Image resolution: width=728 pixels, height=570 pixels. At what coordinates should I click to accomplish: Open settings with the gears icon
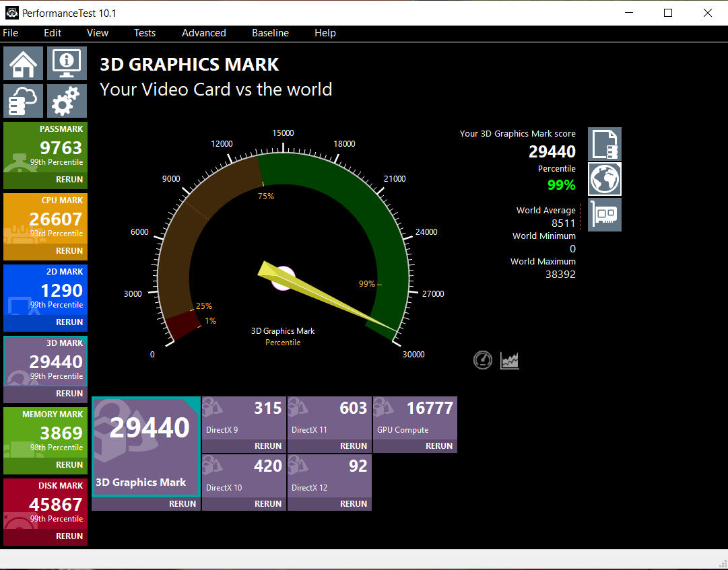click(67, 101)
